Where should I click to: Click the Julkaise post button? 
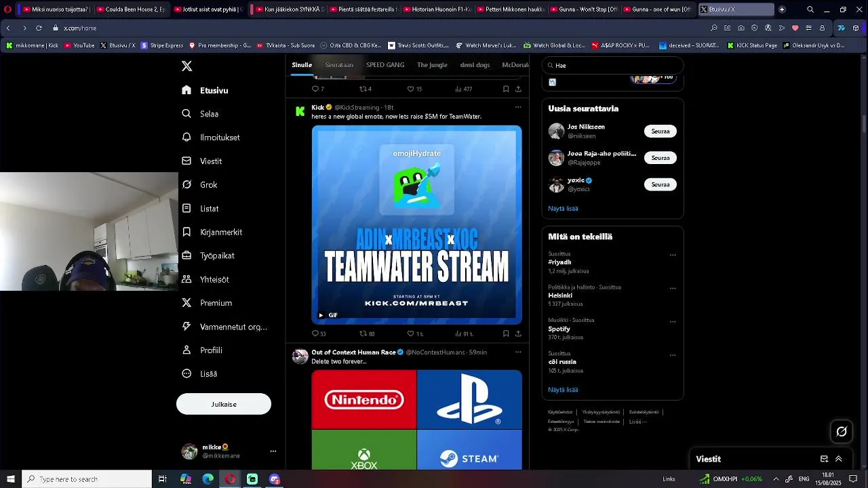coord(224,404)
